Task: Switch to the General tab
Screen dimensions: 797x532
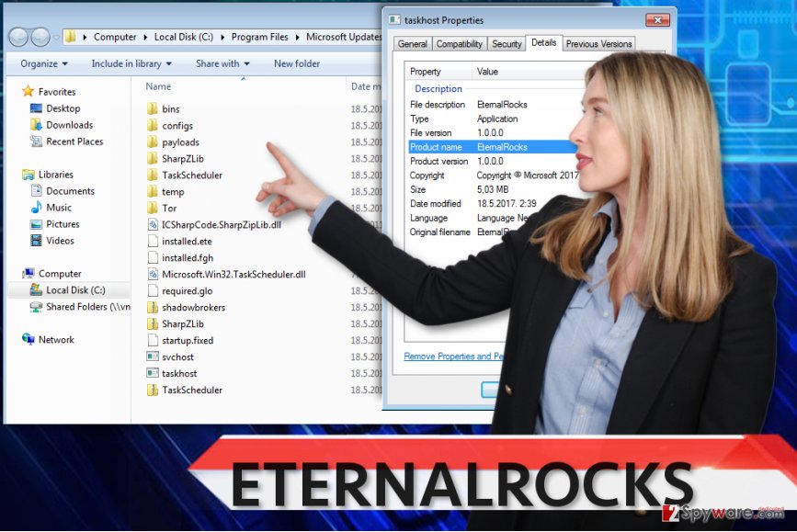Action: coord(412,44)
